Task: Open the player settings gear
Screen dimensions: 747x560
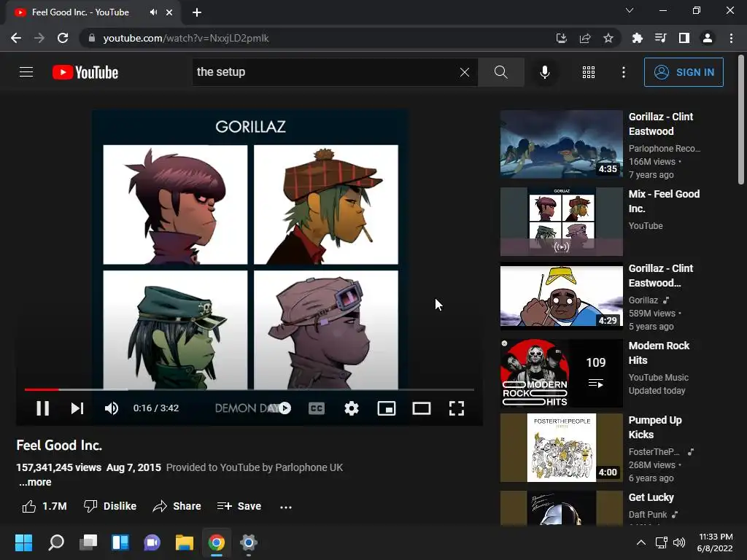Action: click(352, 408)
